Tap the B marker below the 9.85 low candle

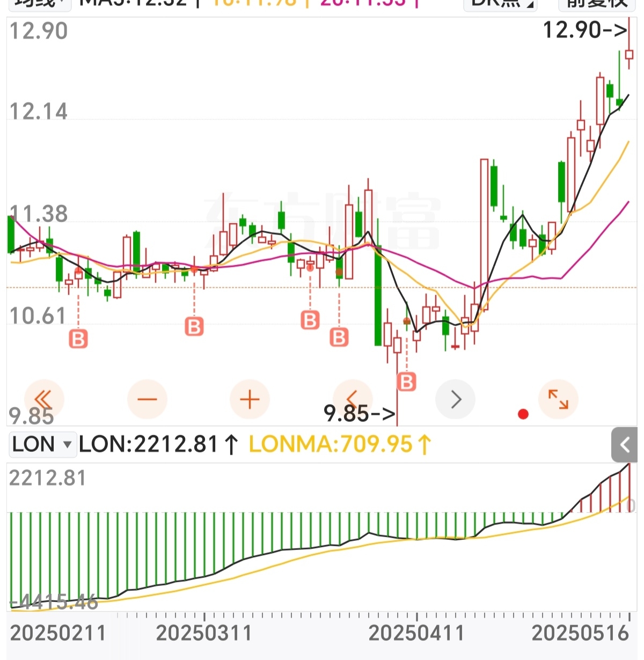click(406, 382)
